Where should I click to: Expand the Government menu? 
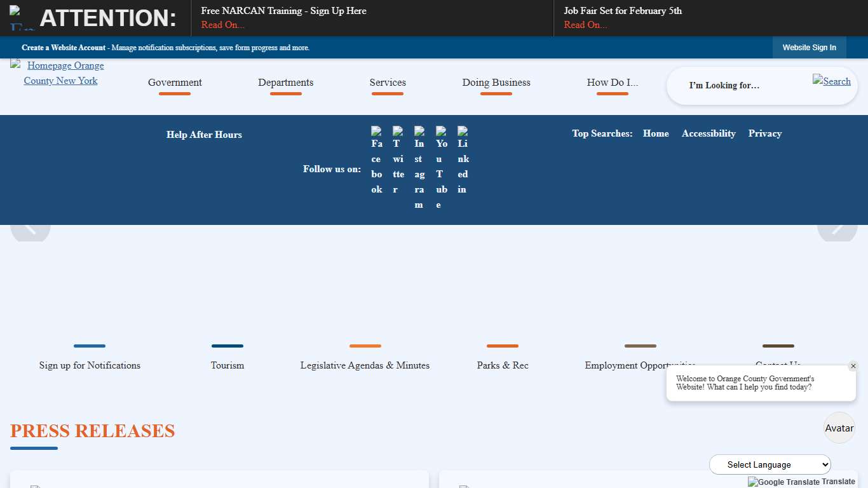(175, 83)
